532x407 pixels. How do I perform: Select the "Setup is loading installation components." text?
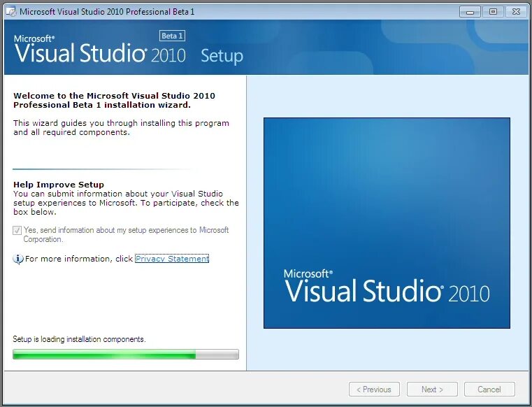pos(79,339)
